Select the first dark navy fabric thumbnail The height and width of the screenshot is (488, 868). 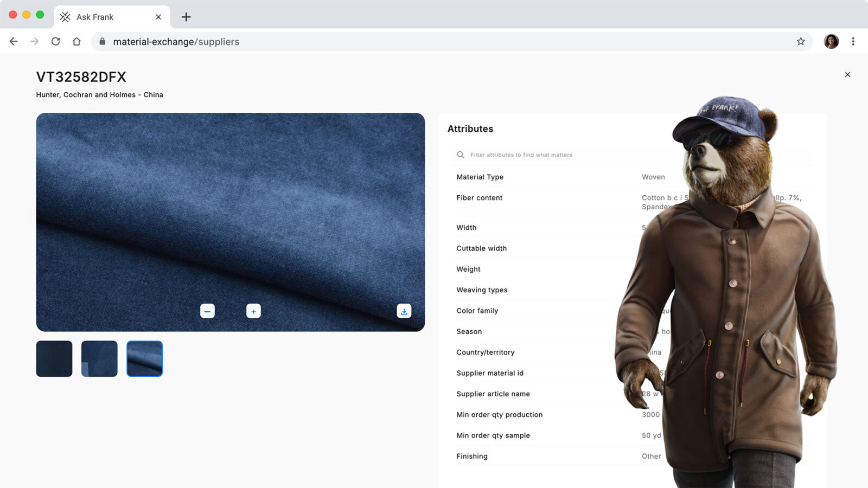pos(54,358)
